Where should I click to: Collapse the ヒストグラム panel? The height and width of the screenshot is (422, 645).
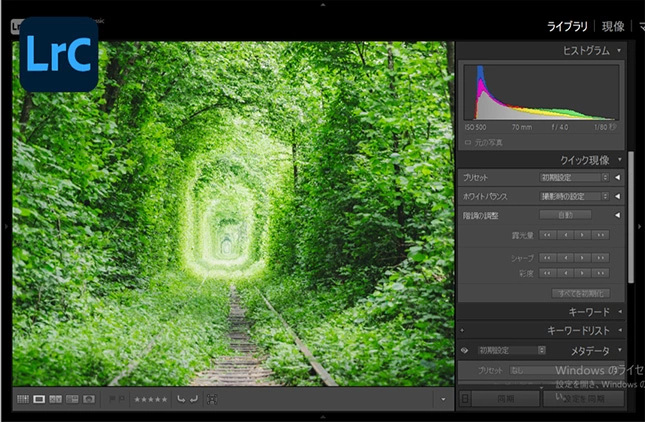[619, 51]
